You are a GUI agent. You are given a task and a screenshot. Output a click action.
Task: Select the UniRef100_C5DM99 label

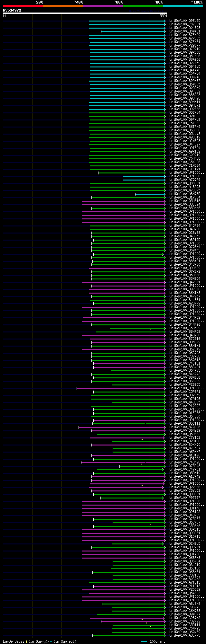[185, 328]
